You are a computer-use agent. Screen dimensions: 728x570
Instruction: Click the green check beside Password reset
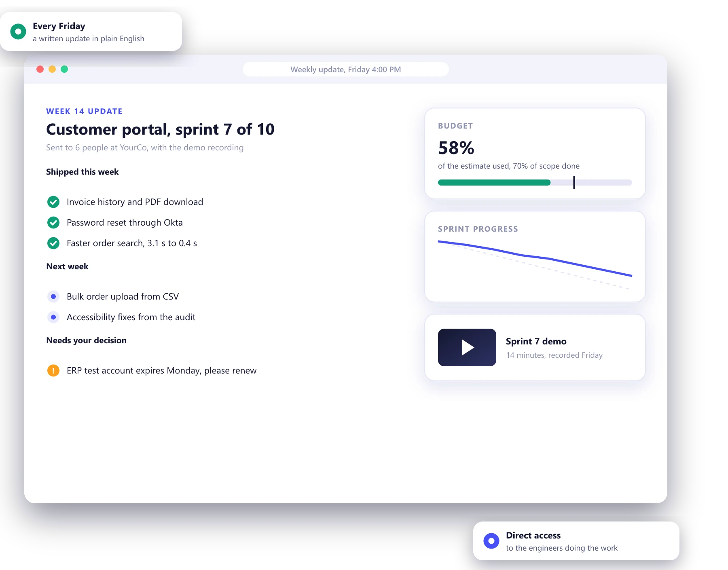[53, 222]
